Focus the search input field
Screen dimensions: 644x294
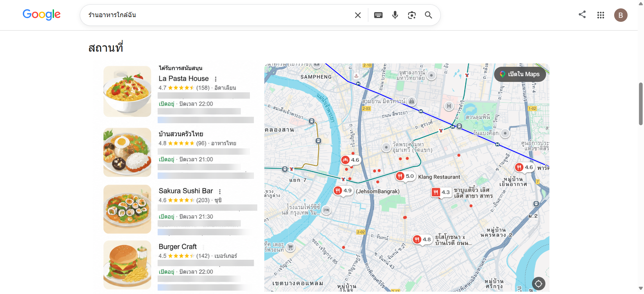pos(218,15)
